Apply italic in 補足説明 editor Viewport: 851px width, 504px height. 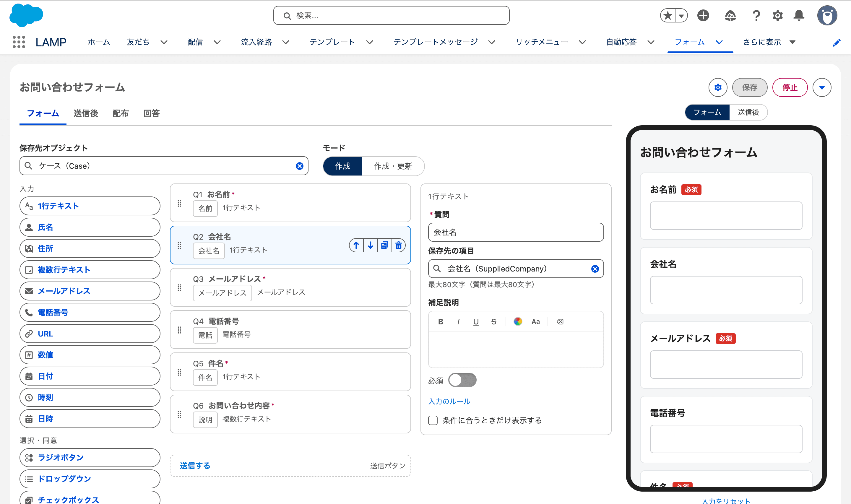[x=458, y=321]
